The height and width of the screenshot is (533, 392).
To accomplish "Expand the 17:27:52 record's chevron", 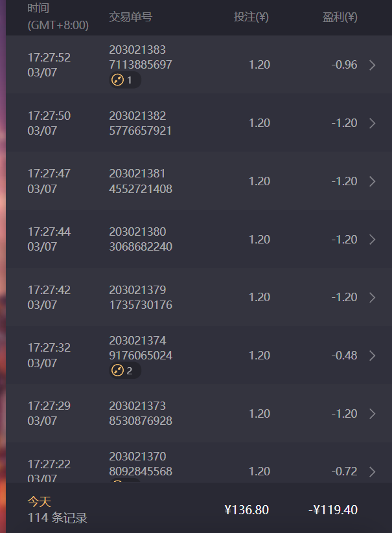I will [x=372, y=65].
